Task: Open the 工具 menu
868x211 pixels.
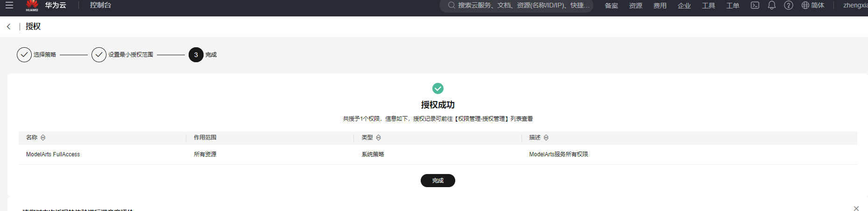Action: coord(708,6)
